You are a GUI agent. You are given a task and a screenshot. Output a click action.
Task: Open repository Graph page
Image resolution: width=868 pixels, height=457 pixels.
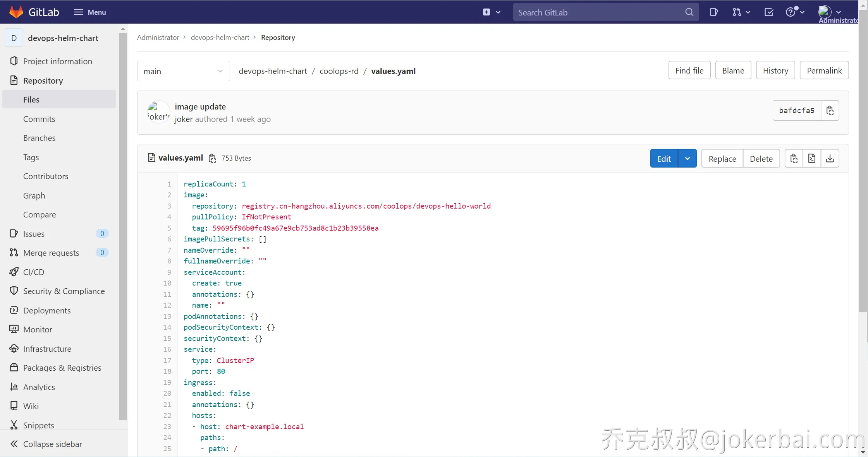[34, 195]
